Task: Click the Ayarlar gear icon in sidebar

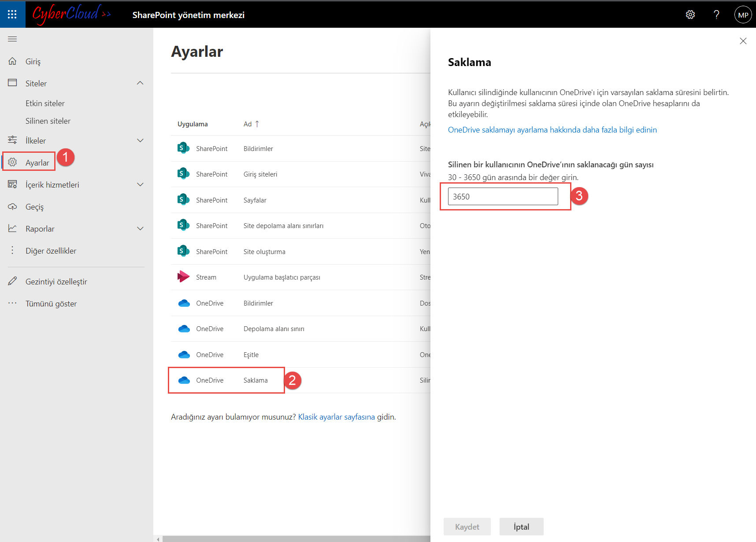Action: 12,162
